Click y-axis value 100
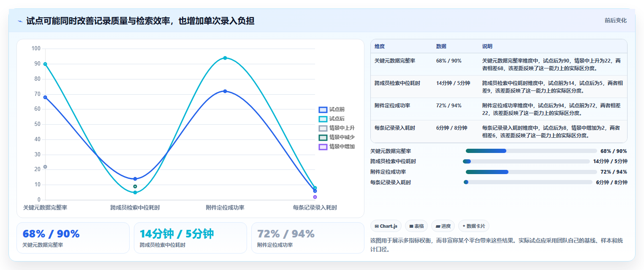 click(36, 49)
